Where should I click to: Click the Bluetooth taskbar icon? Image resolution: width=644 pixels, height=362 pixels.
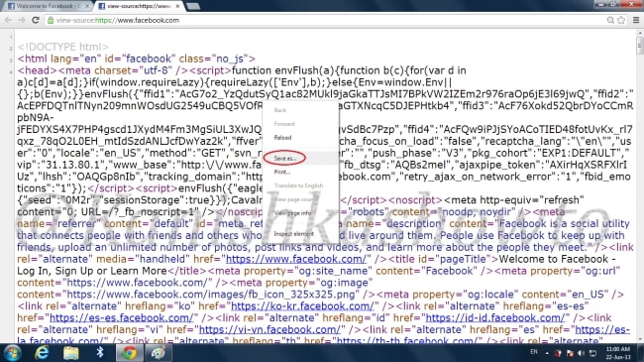coord(100,353)
